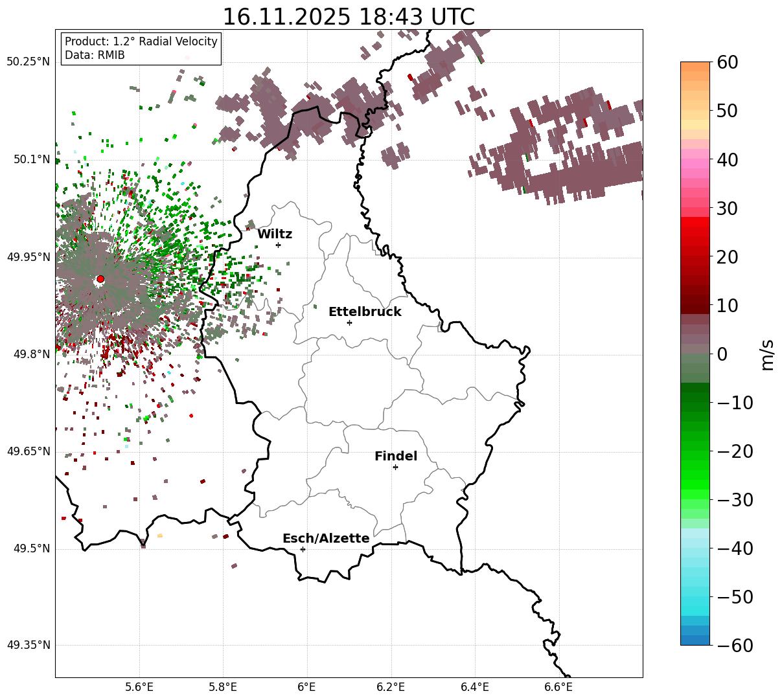Click the 30 colorbar tick label
Image resolution: width=782 pixels, height=700 pixels.
point(727,208)
